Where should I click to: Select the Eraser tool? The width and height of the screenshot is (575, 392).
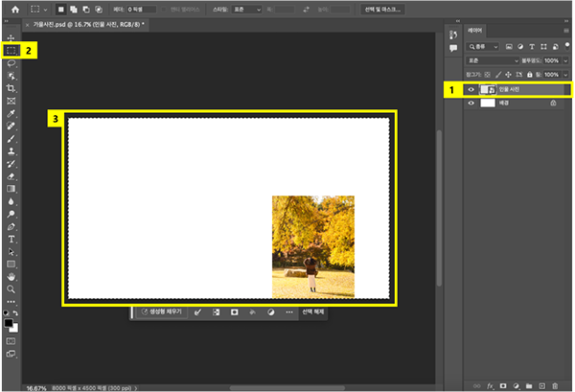11,176
